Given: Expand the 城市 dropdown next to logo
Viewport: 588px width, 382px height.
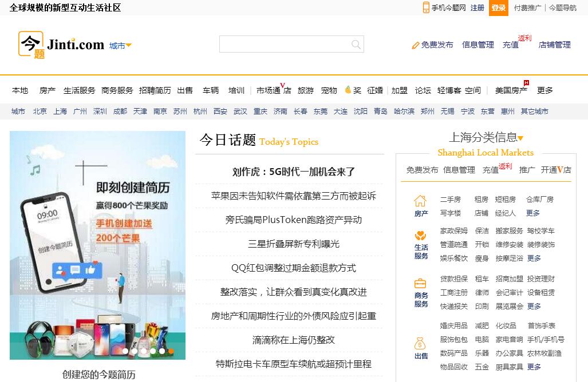Looking at the screenshot, I should [120, 46].
